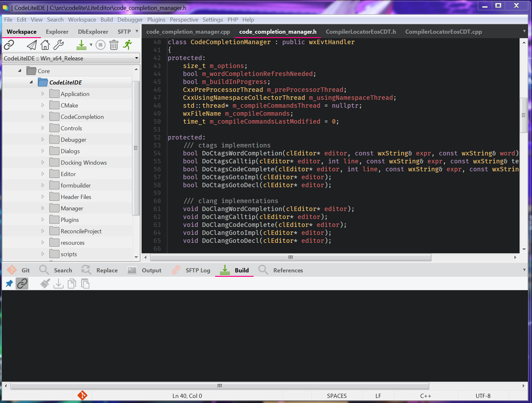This screenshot has height=403, width=532.
Task: Click UTF-8 encoding in the status bar
Action: point(483,396)
